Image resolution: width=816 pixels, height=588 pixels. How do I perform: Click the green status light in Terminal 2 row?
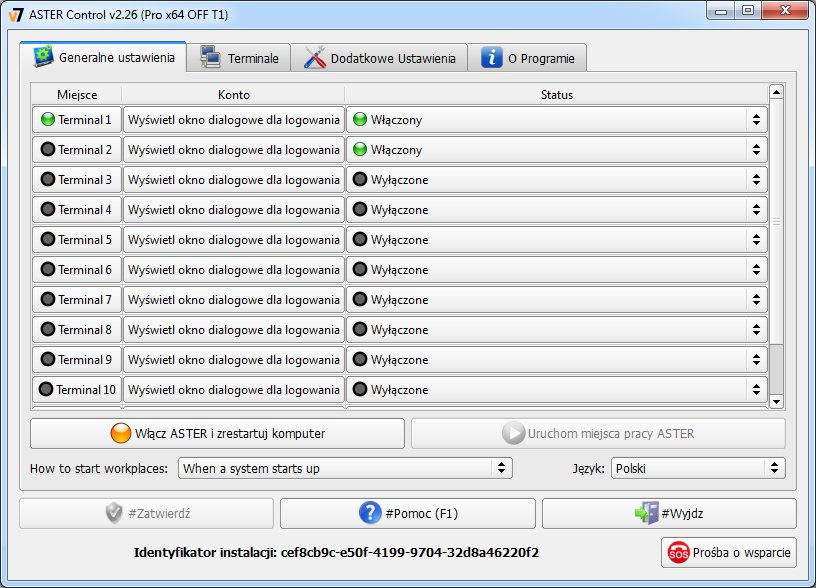[360, 150]
